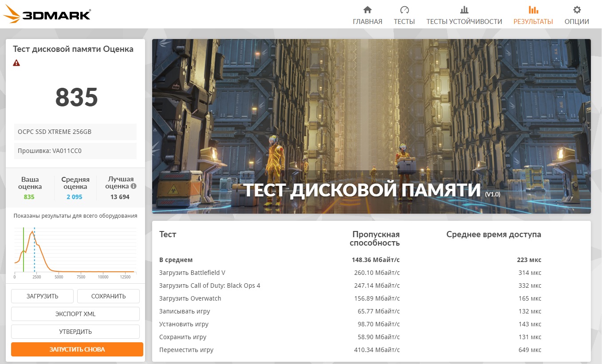Click the Тест column header
Image resolution: width=602 pixels, height=364 pixels.
pos(168,235)
